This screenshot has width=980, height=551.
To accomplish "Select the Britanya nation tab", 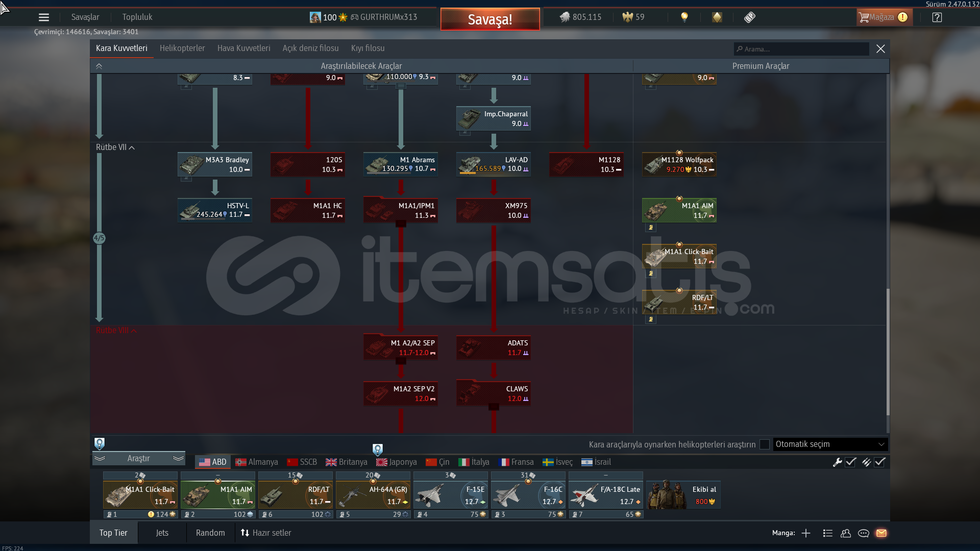I will pos(347,462).
